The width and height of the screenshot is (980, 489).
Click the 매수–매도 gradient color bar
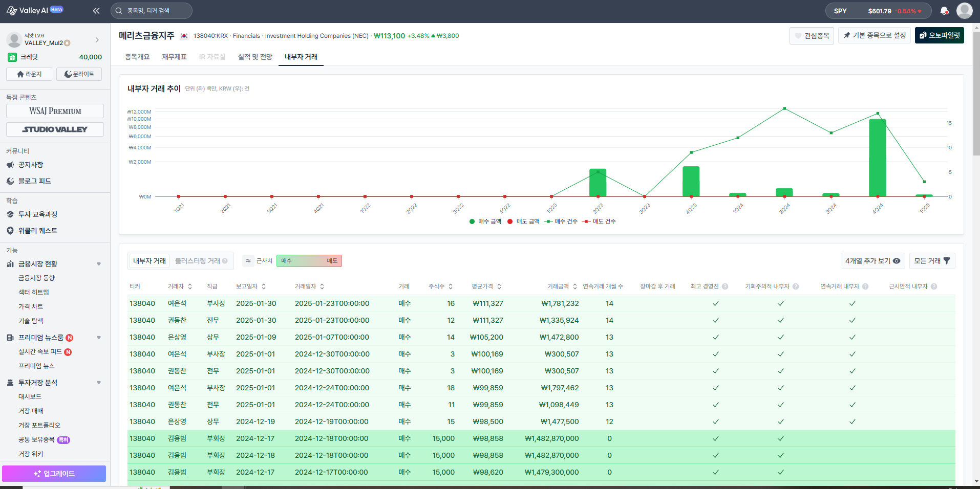coord(309,261)
